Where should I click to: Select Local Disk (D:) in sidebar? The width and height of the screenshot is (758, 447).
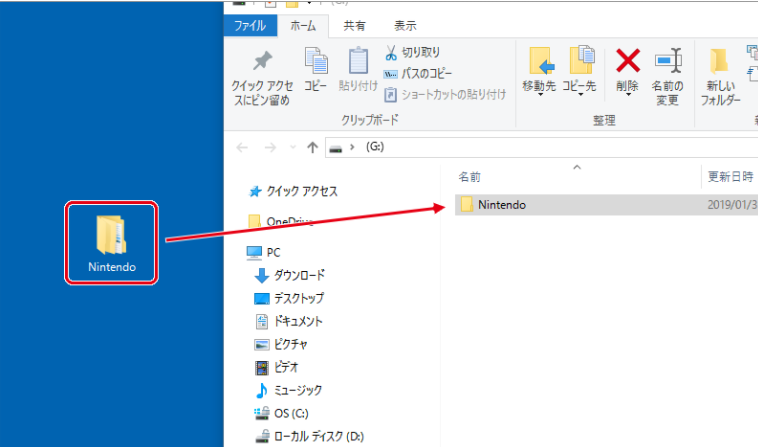click(x=309, y=436)
